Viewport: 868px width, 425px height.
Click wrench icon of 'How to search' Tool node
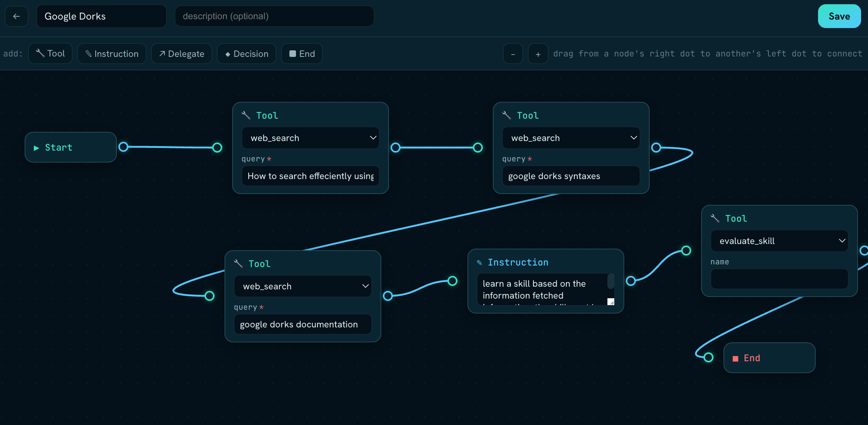246,115
